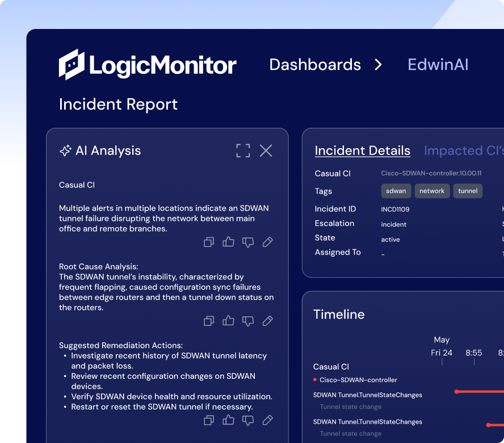Edit the Suggested Remediation Actions
The height and width of the screenshot is (443, 504).
click(x=268, y=420)
